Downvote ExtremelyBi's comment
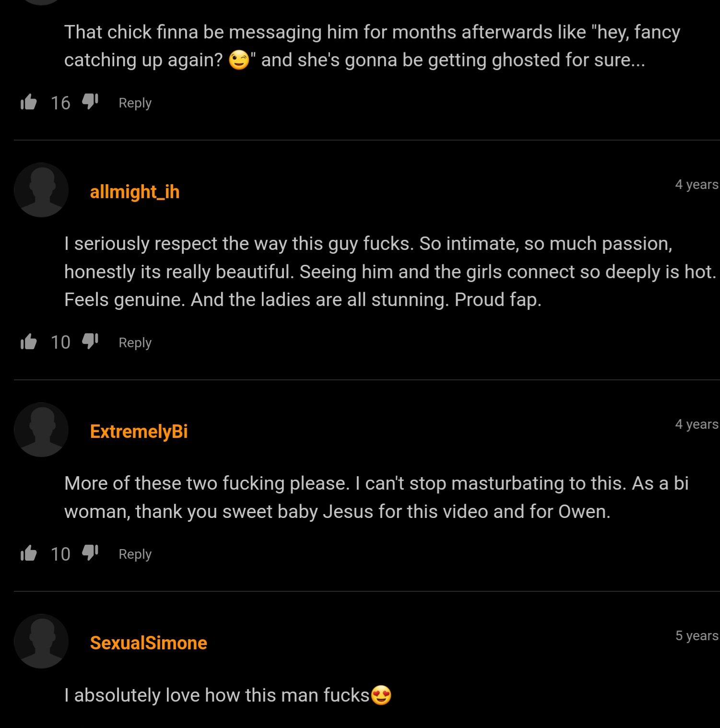This screenshot has height=728, width=720. click(90, 553)
